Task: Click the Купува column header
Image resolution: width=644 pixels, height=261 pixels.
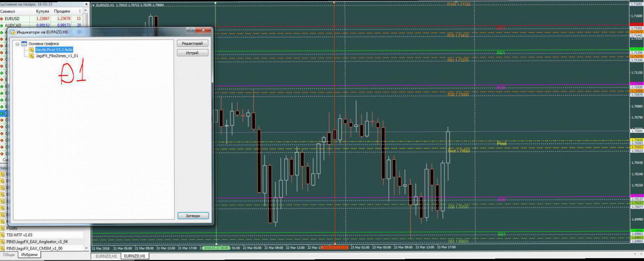Action: pos(42,11)
